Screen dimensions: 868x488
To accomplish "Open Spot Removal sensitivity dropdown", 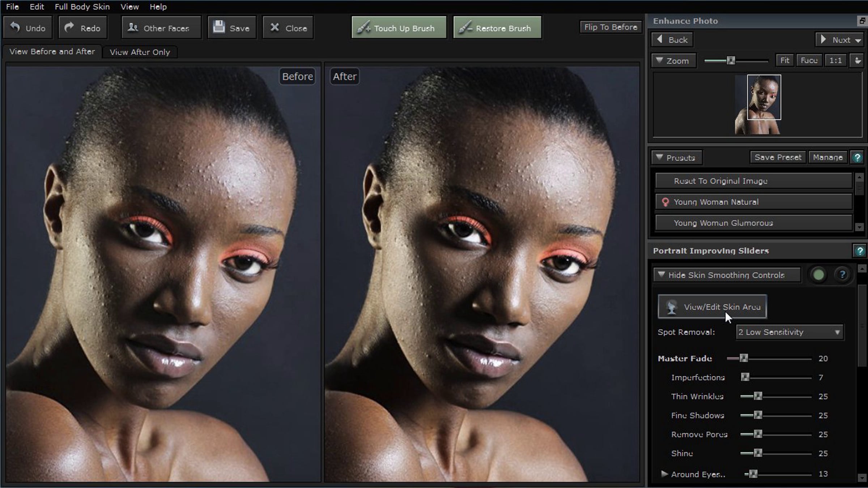I will [x=790, y=332].
